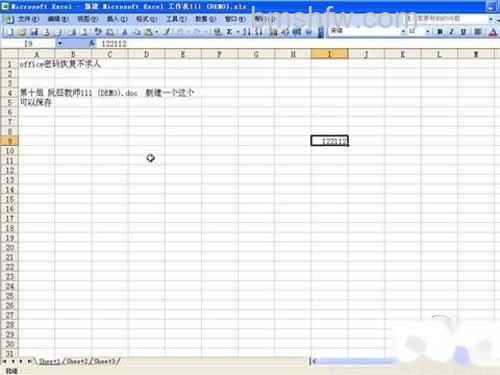Select the Format Painter brush
Viewport: 500px width, 375px height.
[167, 32]
